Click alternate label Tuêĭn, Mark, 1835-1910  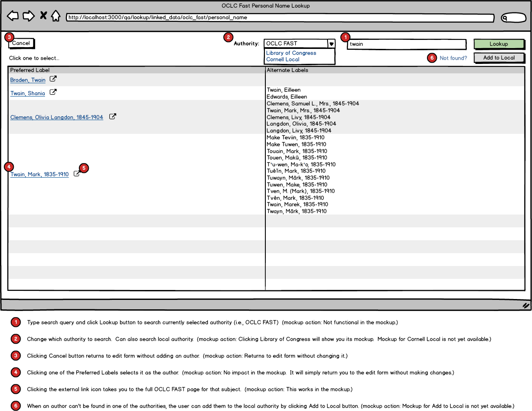pos(296,171)
